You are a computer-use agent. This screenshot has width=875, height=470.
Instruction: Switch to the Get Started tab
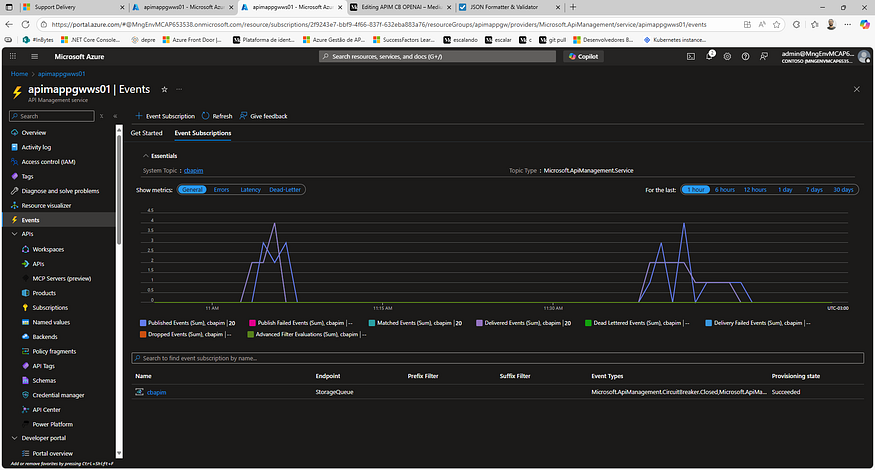tap(146, 133)
